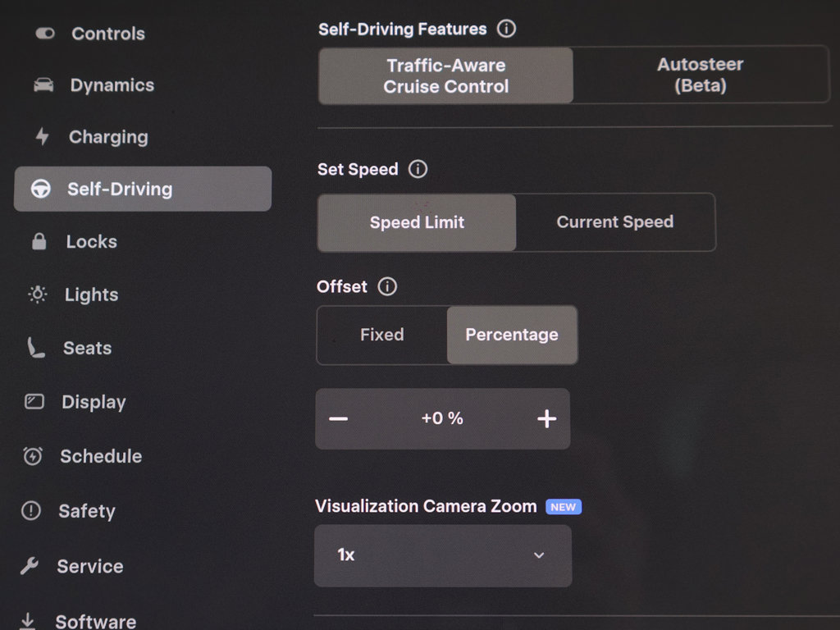840x630 pixels.
Task: Switch offset mode to Percentage
Action: coord(512,335)
